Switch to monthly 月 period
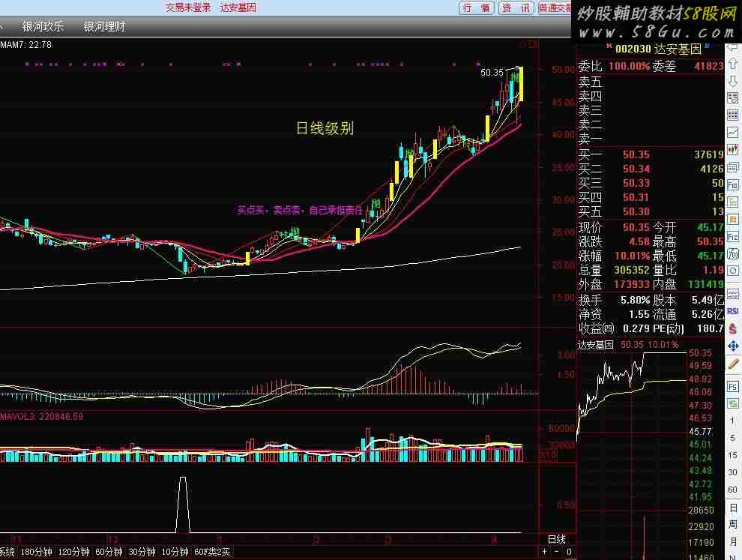The height and width of the screenshot is (560, 742). click(732, 541)
